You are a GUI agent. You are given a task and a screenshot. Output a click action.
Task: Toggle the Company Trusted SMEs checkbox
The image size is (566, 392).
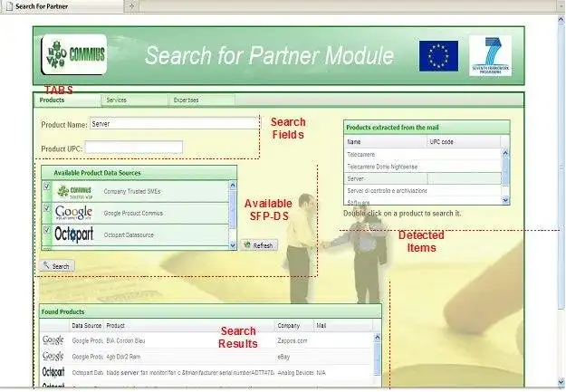[x=46, y=186]
